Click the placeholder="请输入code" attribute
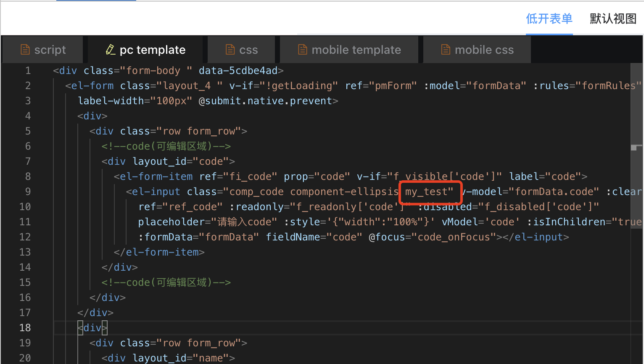 pos(208,222)
